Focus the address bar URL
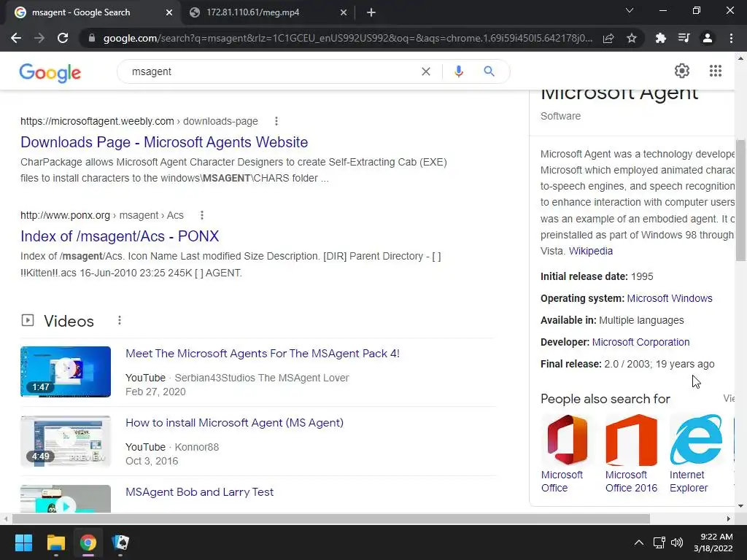Screen dimensions: 747x560 pyautogui.click(x=348, y=38)
